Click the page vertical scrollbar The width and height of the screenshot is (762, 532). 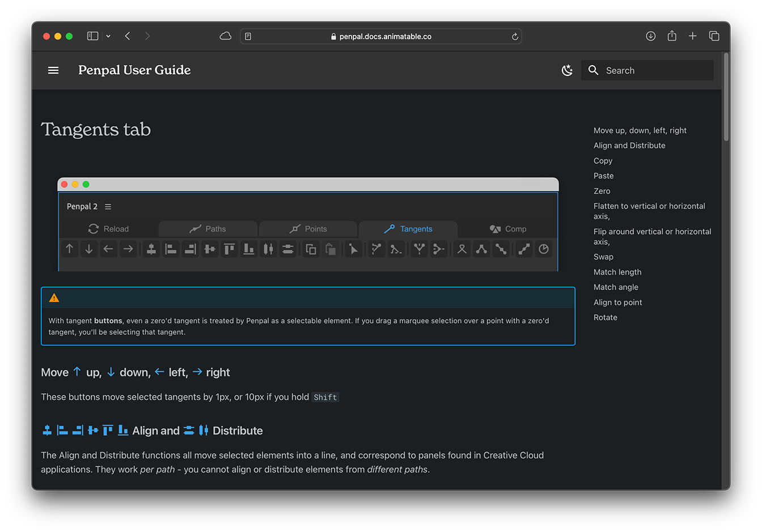point(726,97)
